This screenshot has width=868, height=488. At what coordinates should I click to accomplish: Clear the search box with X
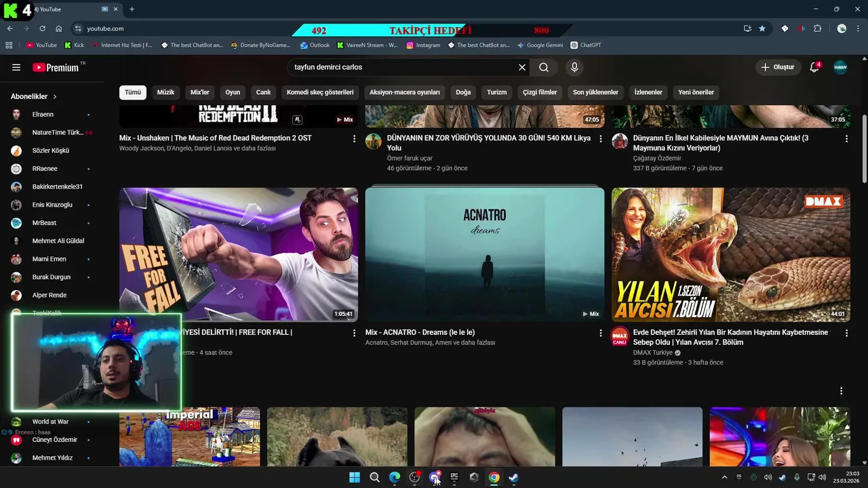[x=522, y=67]
